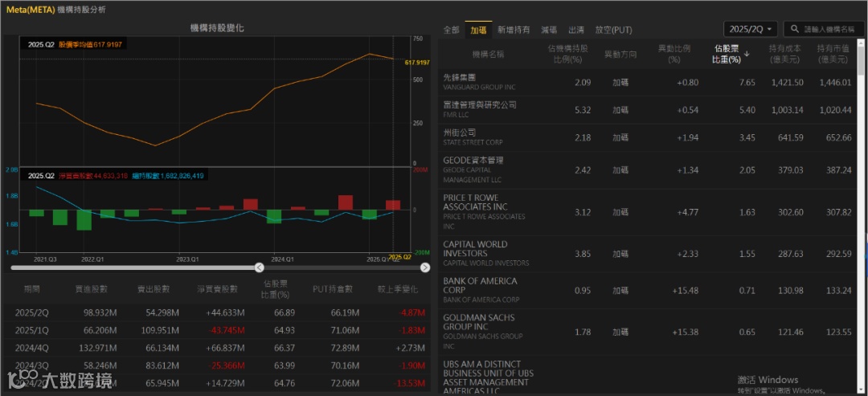Click the left handle of the chart range slider
868x396 pixels.
tap(260, 267)
